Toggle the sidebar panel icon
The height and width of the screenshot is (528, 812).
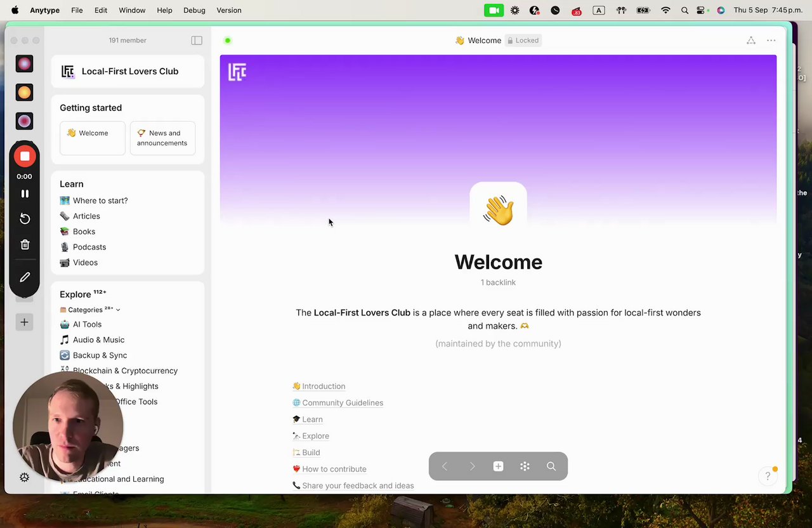click(197, 41)
